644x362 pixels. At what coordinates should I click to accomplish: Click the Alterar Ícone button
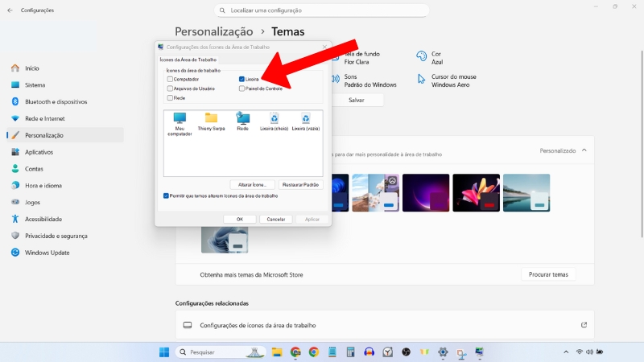(x=253, y=184)
